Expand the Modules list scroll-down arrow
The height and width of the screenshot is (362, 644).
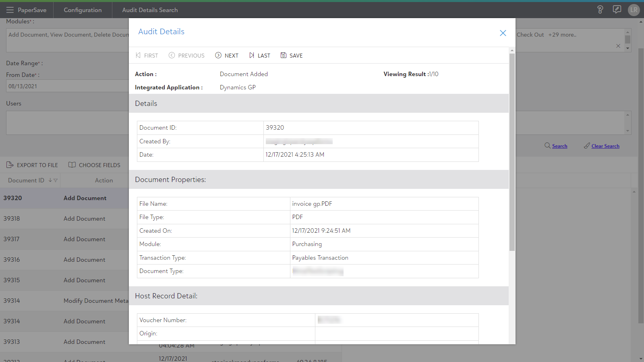pyautogui.click(x=627, y=48)
